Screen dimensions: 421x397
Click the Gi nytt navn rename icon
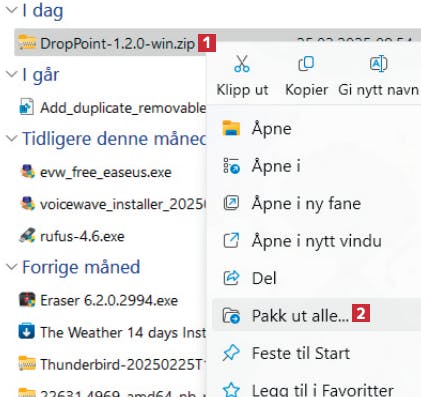point(378,64)
